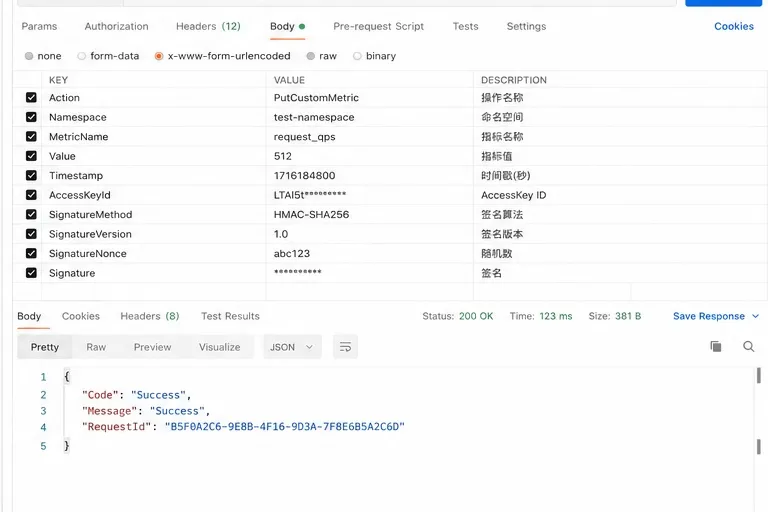This screenshot has height=512, width=768.
Task: Open the Headers (12) request tab
Action: tap(208, 26)
